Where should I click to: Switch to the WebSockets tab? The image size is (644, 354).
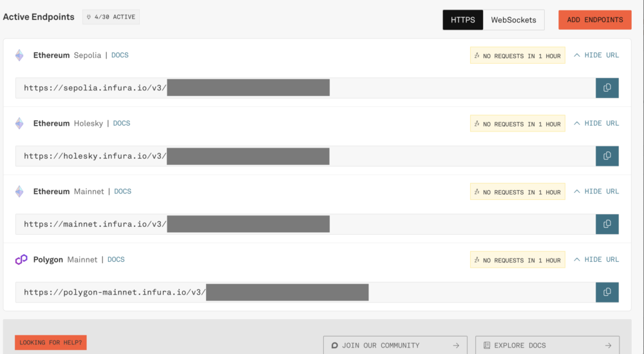tap(513, 20)
